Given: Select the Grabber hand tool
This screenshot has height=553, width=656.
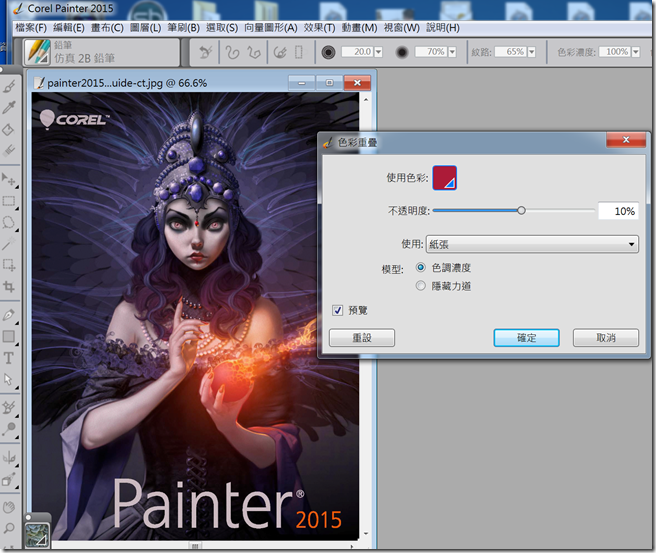Looking at the screenshot, I should (x=9, y=507).
